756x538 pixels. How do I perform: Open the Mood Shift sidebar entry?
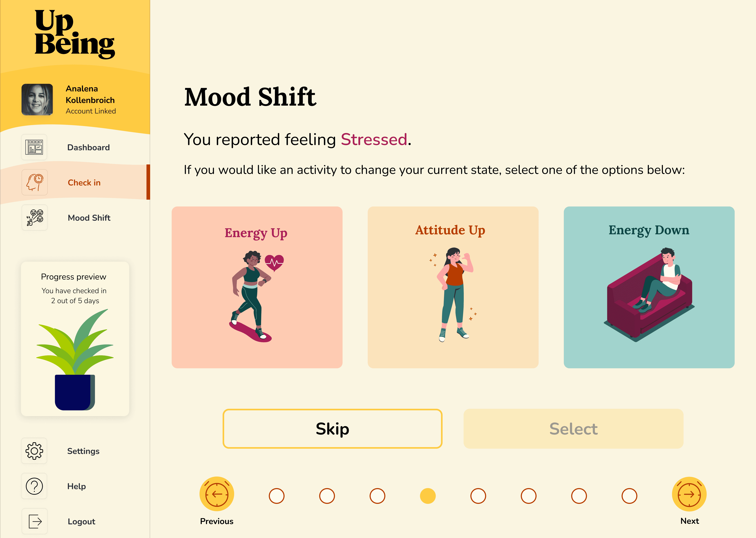(89, 218)
